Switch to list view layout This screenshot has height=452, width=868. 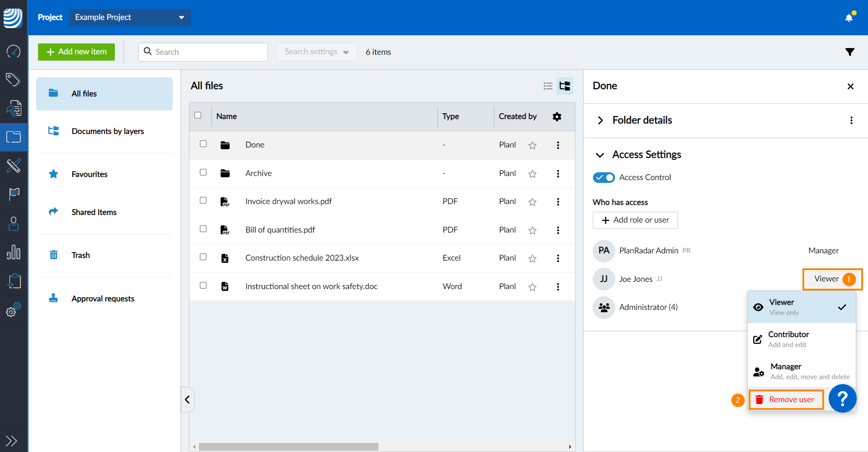click(548, 86)
